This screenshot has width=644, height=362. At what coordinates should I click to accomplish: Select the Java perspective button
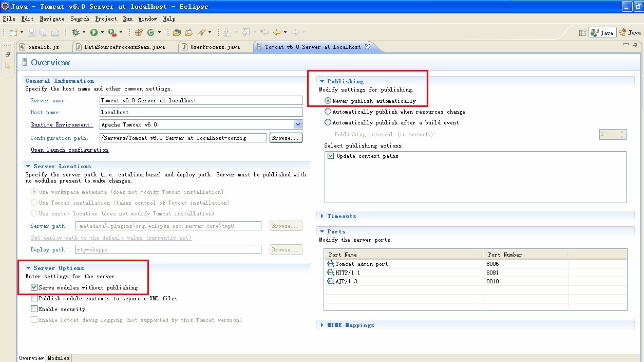[x=602, y=32]
